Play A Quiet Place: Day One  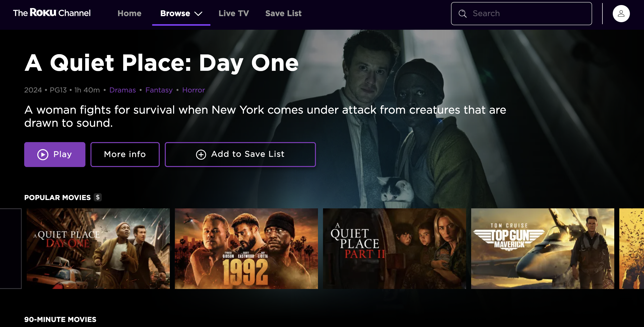pyautogui.click(x=55, y=154)
